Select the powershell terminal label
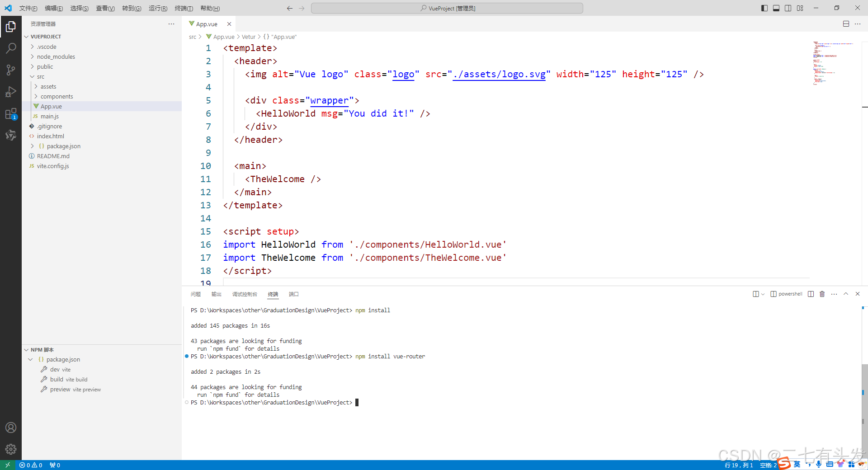The width and height of the screenshot is (868, 470). click(x=786, y=294)
